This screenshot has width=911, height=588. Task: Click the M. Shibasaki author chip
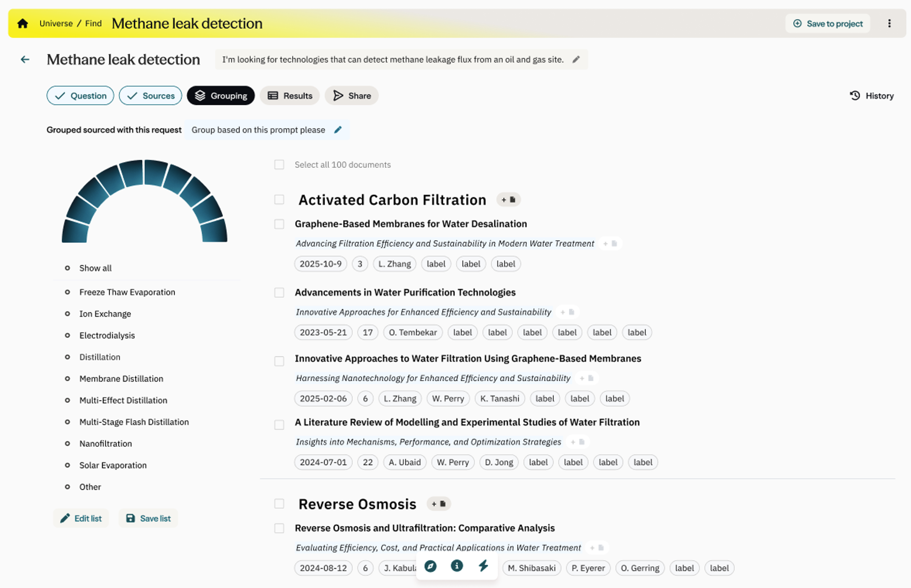click(x=531, y=568)
